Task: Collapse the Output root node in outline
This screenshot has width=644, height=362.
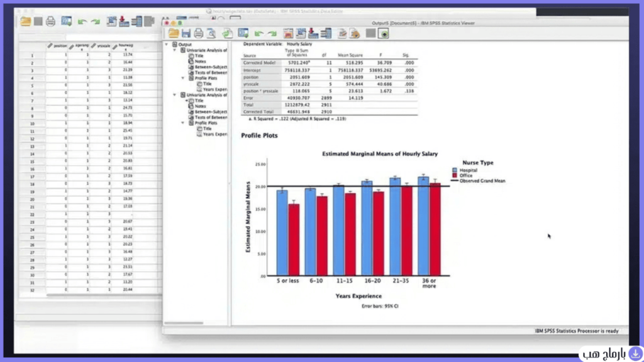Action: click(166, 45)
